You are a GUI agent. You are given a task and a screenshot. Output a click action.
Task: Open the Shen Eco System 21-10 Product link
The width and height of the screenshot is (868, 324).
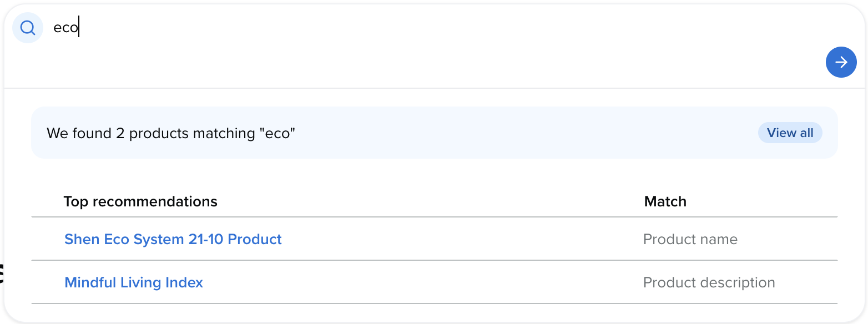pyautogui.click(x=173, y=239)
